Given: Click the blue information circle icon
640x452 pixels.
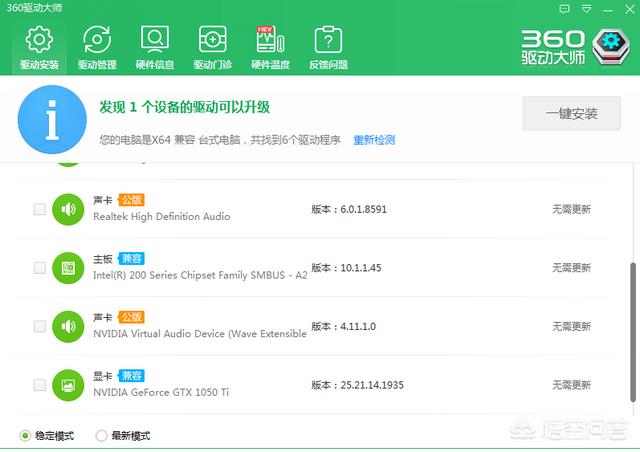Looking at the screenshot, I should tap(52, 120).
